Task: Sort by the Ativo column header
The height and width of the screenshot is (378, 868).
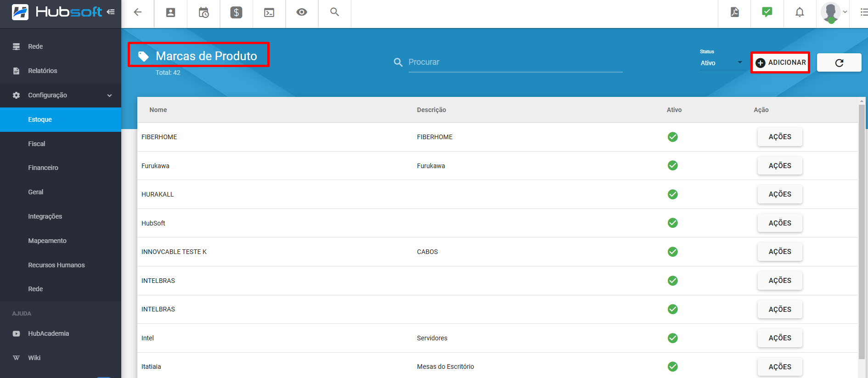Action: (674, 110)
